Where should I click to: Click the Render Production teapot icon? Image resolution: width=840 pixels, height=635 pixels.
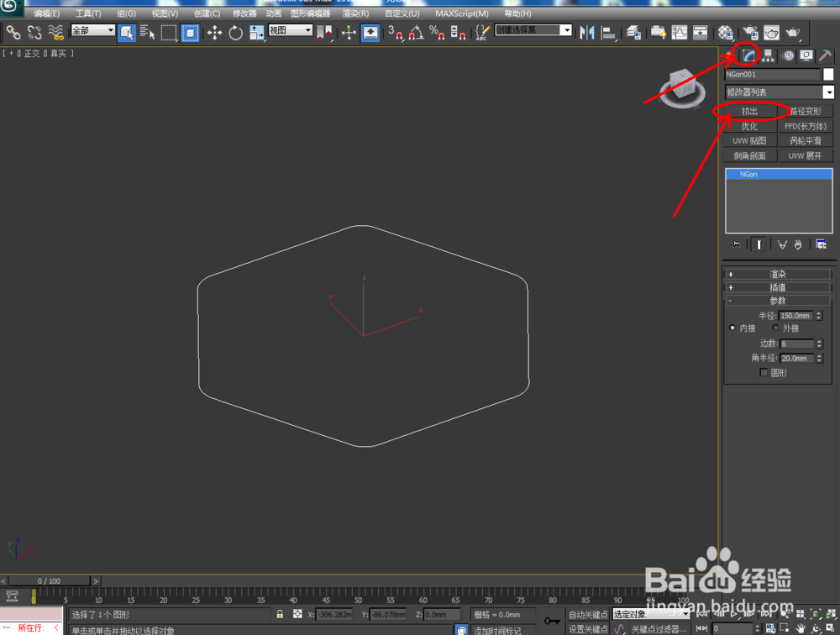(x=792, y=33)
